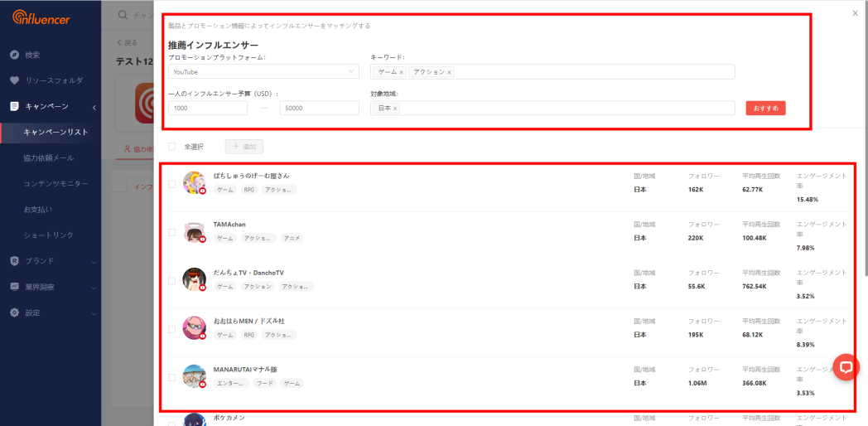This screenshot has height=426, width=868.
Task: Click the 追加 button
Action: [x=244, y=146]
